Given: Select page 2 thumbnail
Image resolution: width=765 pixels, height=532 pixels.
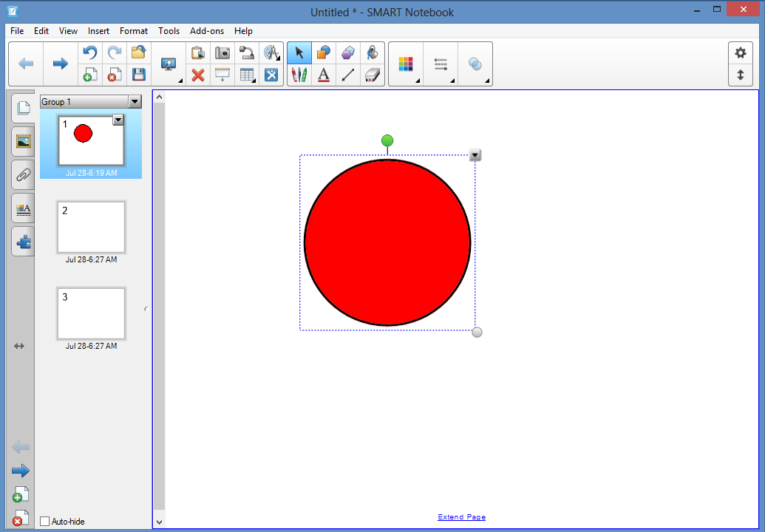Looking at the screenshot, I should coord(91,228).
